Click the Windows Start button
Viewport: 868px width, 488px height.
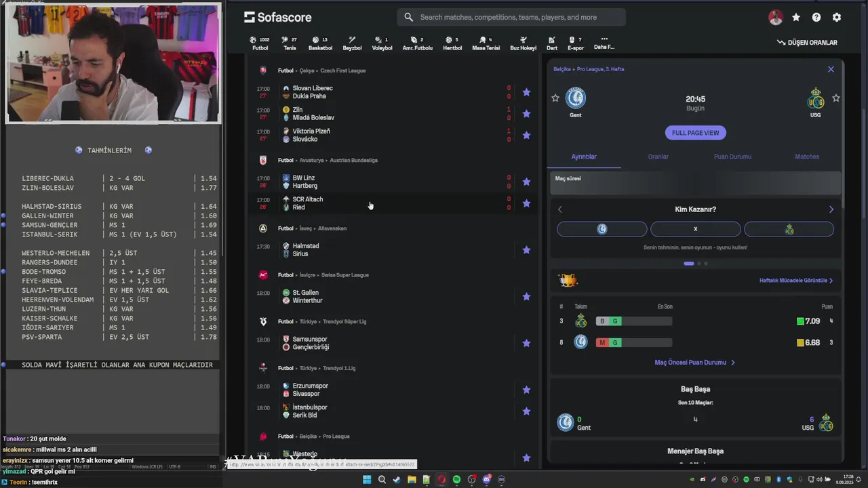(367, 479)
